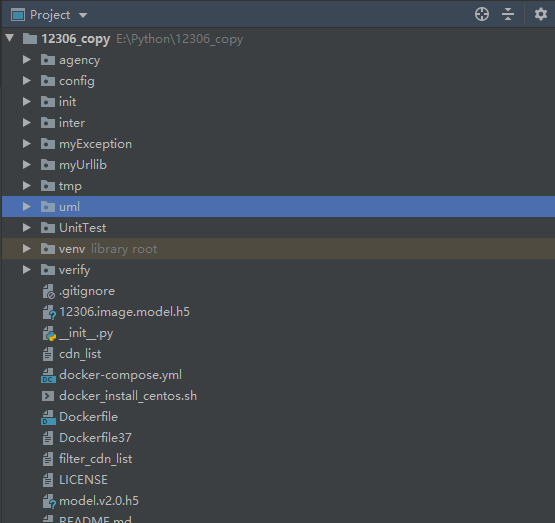The width and height of the screenshot is (555, 523).
Task: Click the __init__.py Python file icon
Action: point(49,333)
